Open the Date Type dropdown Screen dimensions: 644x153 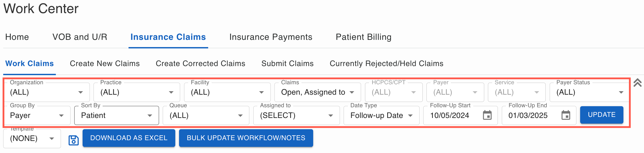(381, 116)
